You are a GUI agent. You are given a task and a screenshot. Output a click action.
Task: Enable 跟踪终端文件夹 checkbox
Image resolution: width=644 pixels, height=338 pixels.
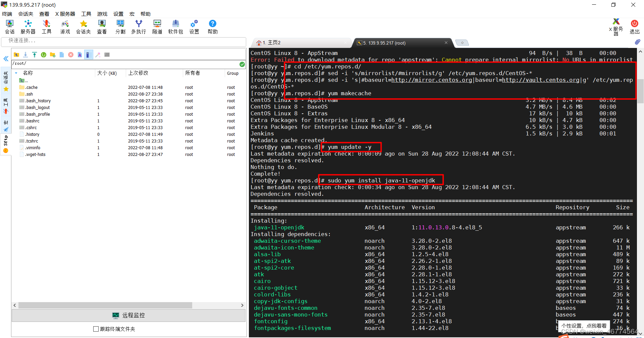(x=96, y=329)
